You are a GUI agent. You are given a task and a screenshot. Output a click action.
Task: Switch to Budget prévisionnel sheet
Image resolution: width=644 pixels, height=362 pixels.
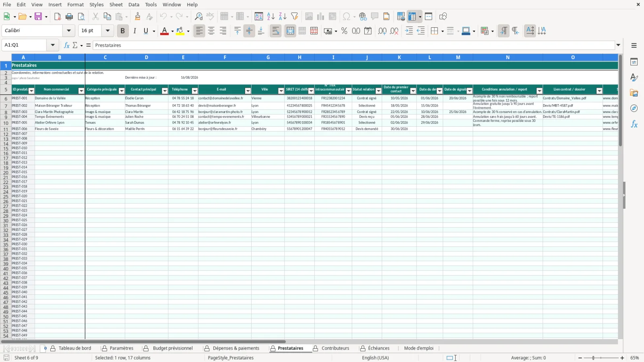[x=173, y=348]
